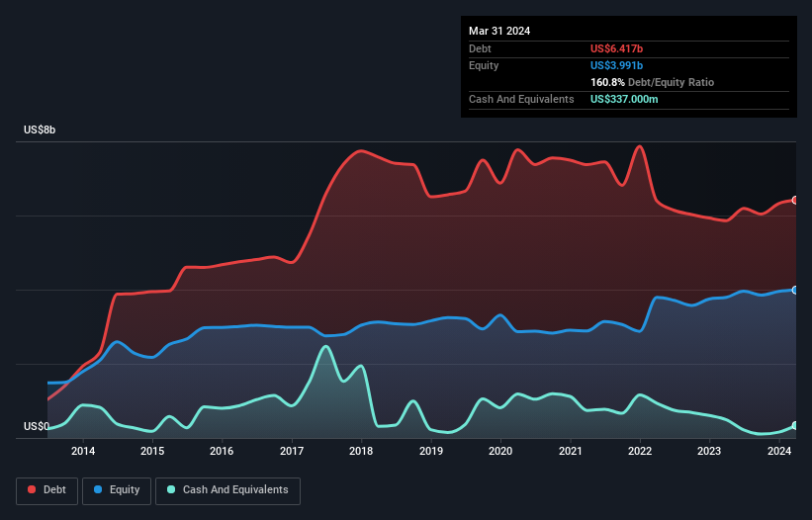The image size is (812, 520).
Task: Click Cash And Equivalents label in tooltip
Action: tap(521, 99)
